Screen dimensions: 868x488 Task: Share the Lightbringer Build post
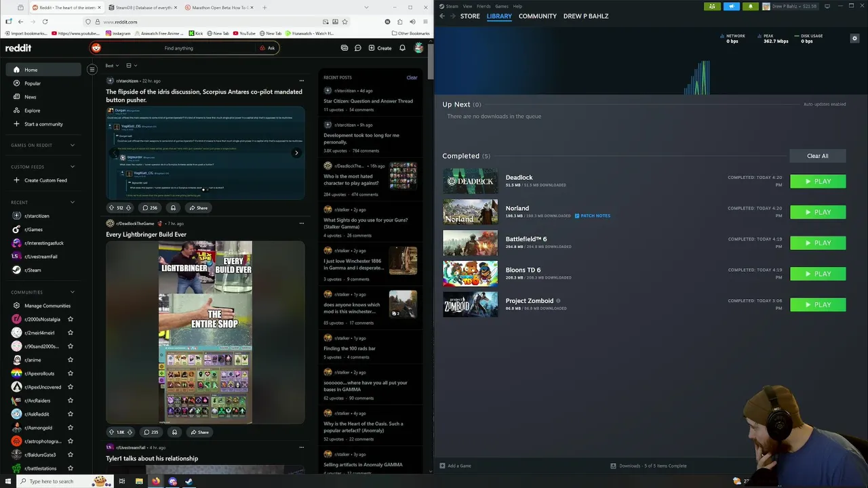tap(199, 432)
